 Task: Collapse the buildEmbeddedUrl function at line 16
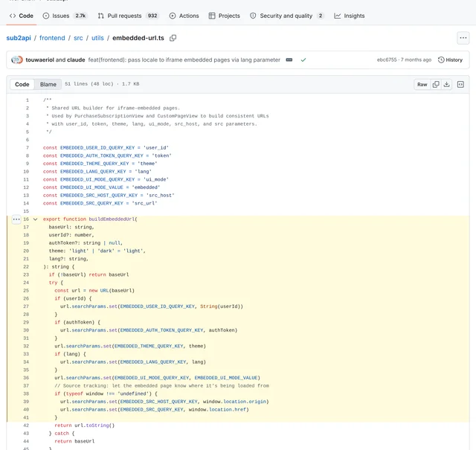35,219
